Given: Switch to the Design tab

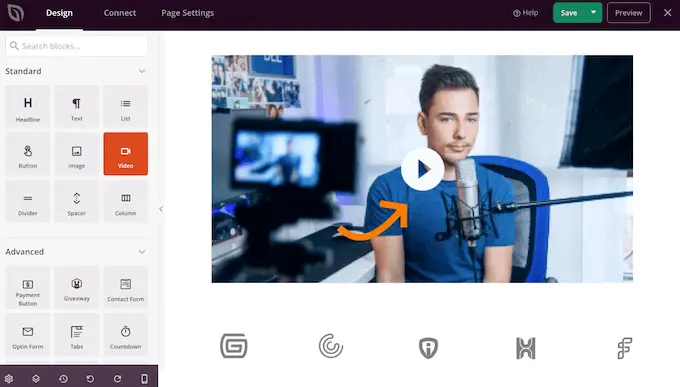Looking at the screenshot, I should pyautogui.click(x=59, y=13).
